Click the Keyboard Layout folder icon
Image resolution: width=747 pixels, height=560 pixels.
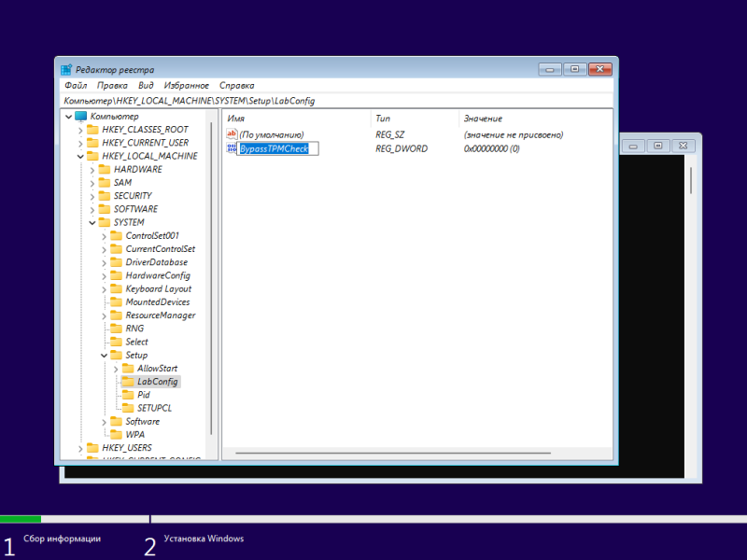pos(116,289)
